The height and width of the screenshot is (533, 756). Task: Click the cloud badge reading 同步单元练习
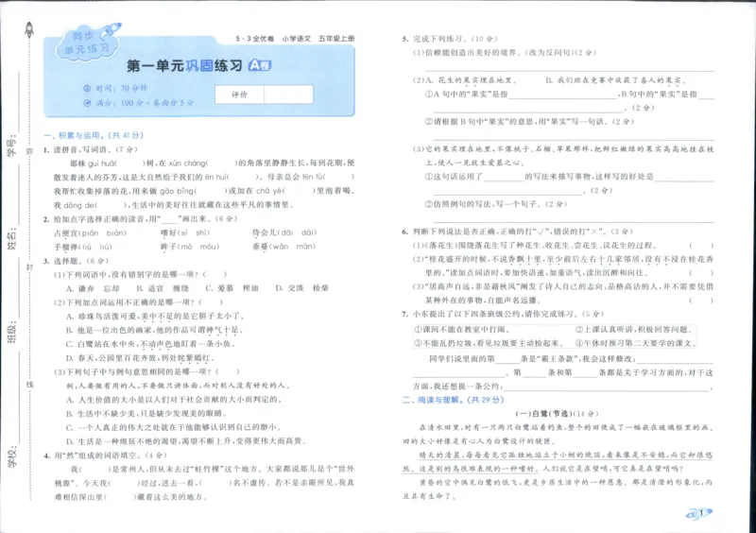87,43
